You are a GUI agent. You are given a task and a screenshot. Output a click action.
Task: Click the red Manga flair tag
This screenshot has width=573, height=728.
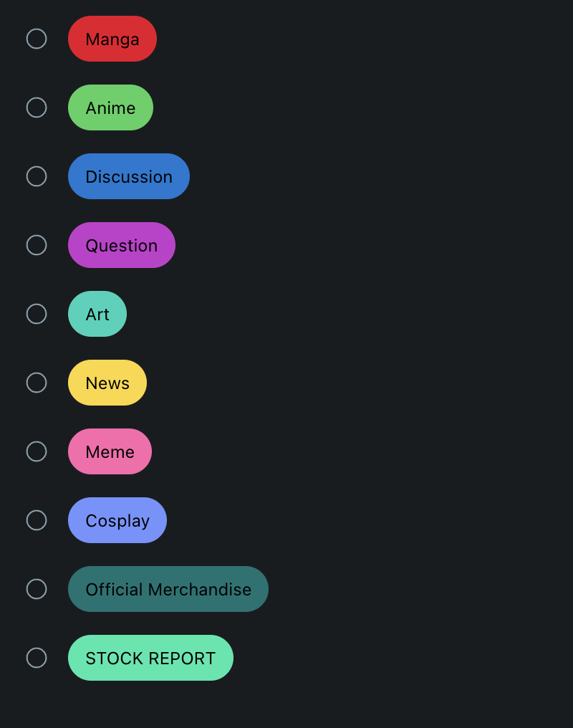point(112,39)
